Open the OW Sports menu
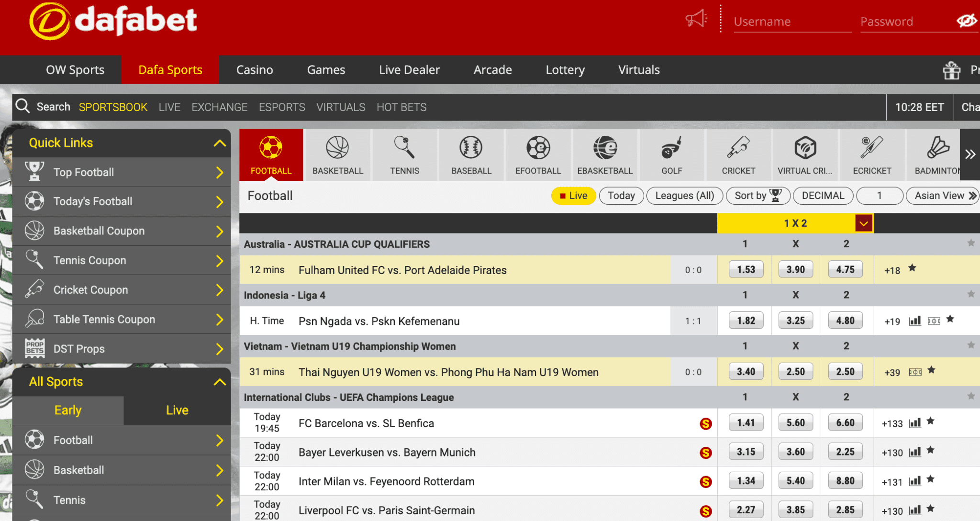This screenshot has height=521, width=980. pos(75,70)
